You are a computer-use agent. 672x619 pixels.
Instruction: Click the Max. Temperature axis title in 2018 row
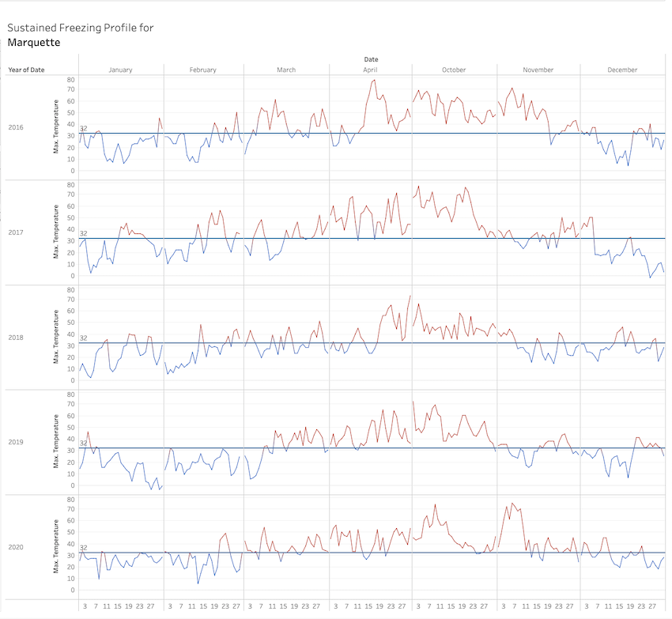click(55, 337)
